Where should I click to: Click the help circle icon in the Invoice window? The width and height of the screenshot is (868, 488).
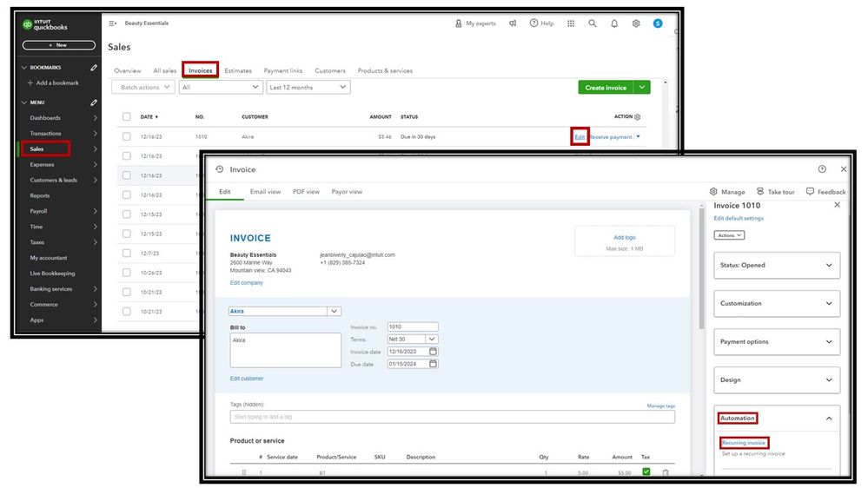click(x=822, y=168)
